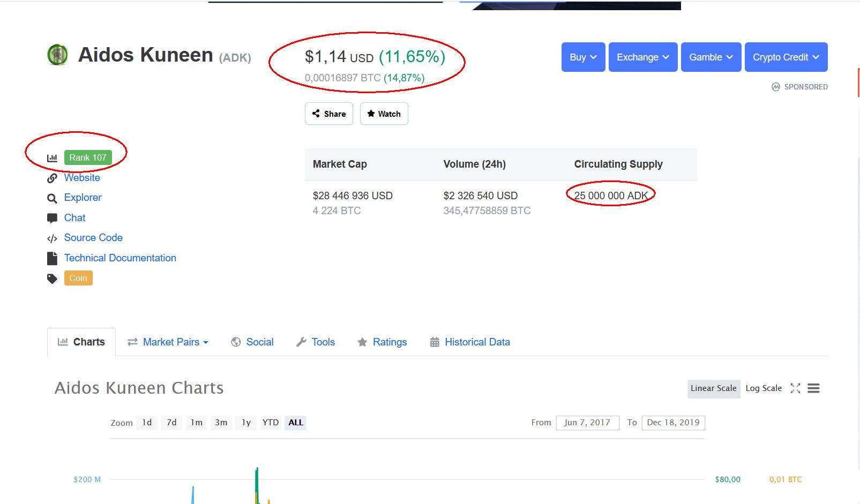The width and height of the screenshot is (860, 504).
Task: Click the To date field Dec 18, 2019
Action: pyautogui.click(x=674, y=423)
